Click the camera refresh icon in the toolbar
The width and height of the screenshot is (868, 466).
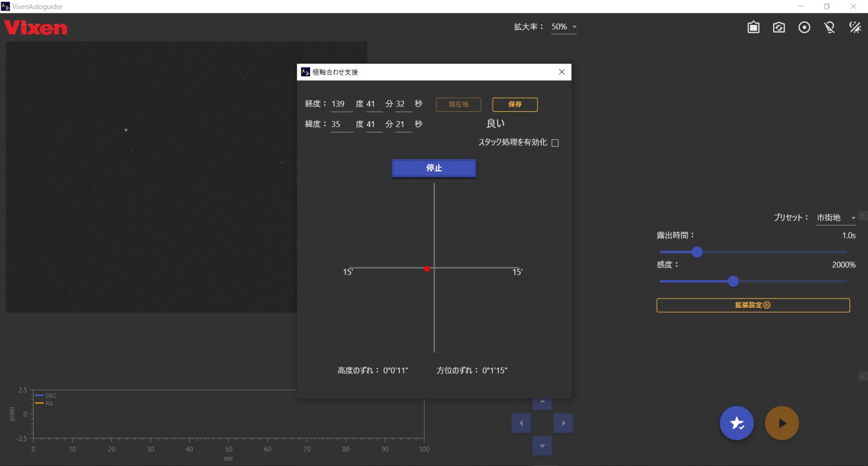(778, 27)
